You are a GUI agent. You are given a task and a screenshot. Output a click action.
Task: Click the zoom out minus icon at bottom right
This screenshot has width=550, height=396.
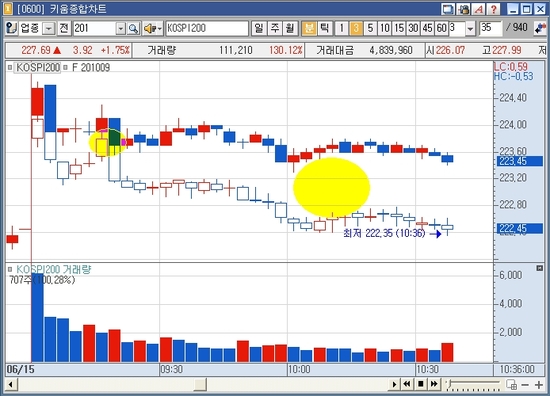coord(525,385)
